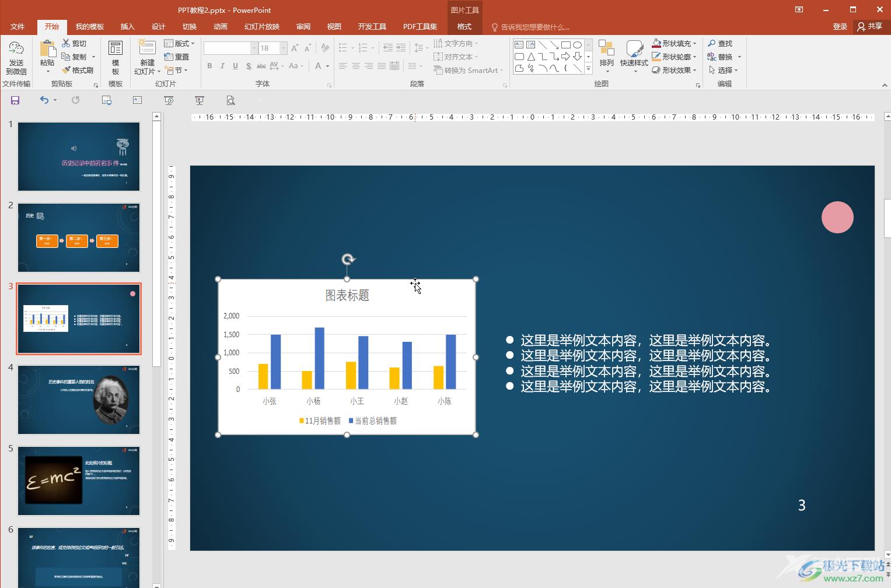
Task: Click the print preview magnifier icon
Action: pos(230,100)
